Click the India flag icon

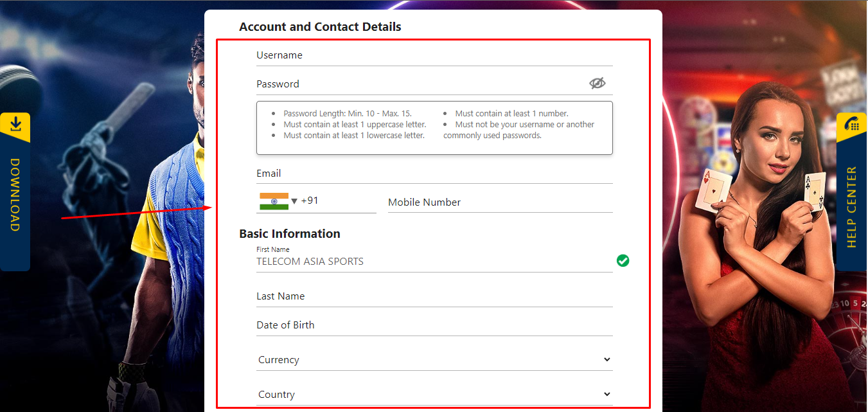pos(275,201)
